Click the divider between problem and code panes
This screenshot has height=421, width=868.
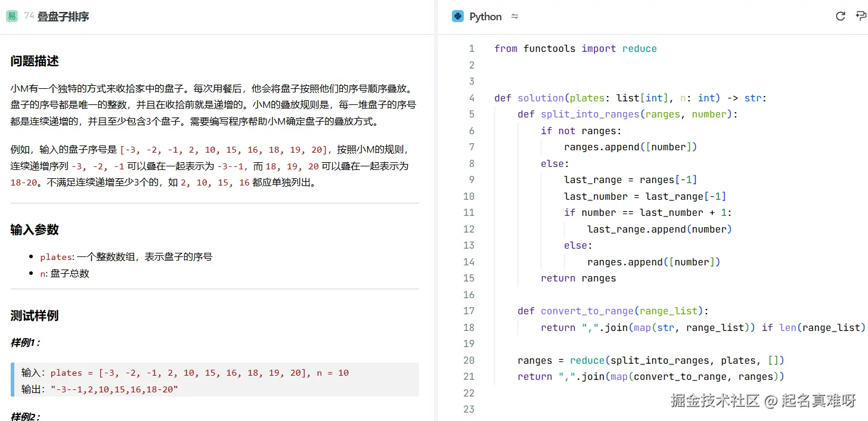coord(436,209)
